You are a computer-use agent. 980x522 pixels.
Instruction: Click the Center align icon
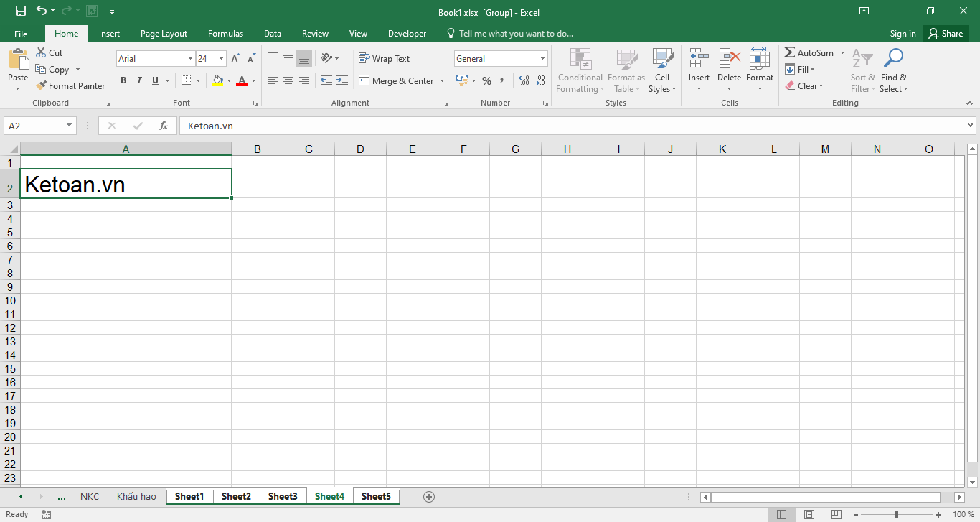288,81
